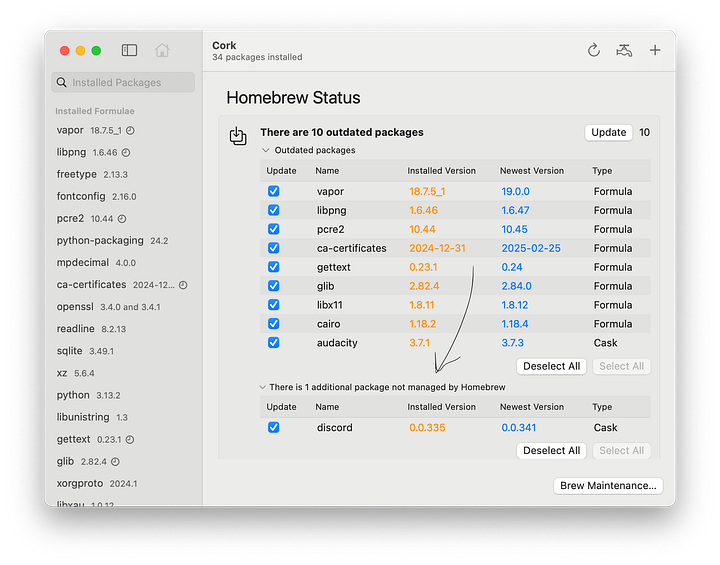Viewport: 720px width, 565px height.
Task: Add a package with the plus icon
Action: [x=655, y=50]
